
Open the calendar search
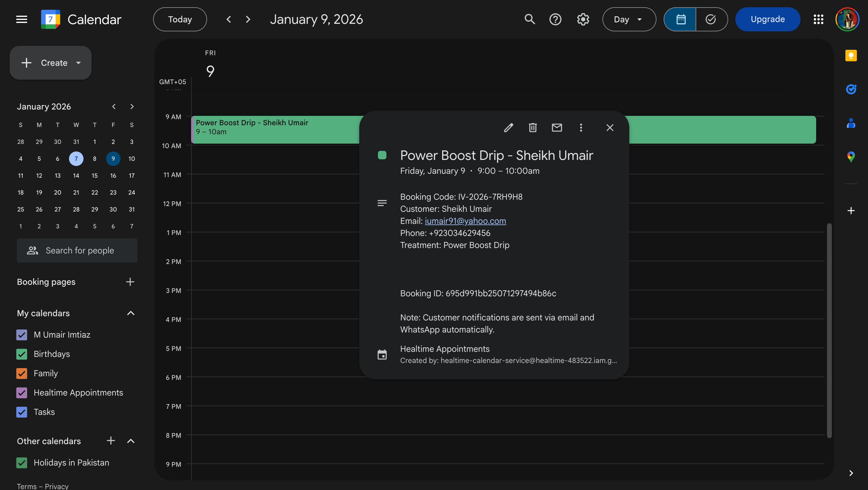tap(530, 19)
